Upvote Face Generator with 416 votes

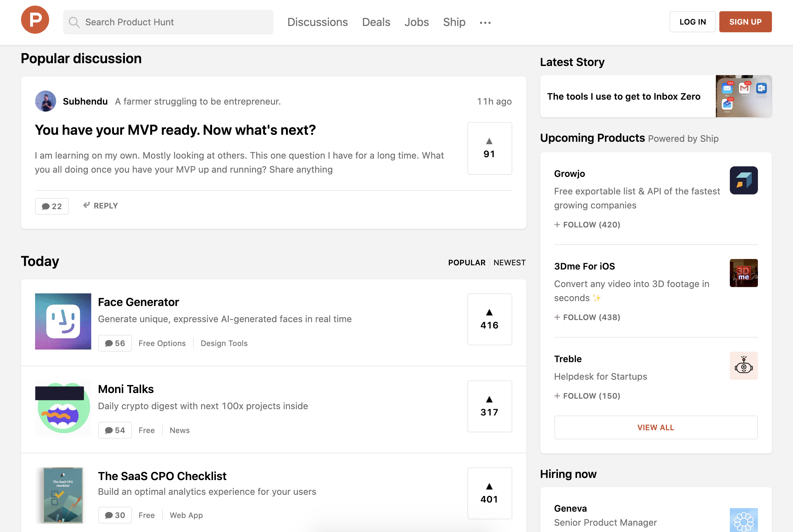pyautogui.click(x=489, y=319)
